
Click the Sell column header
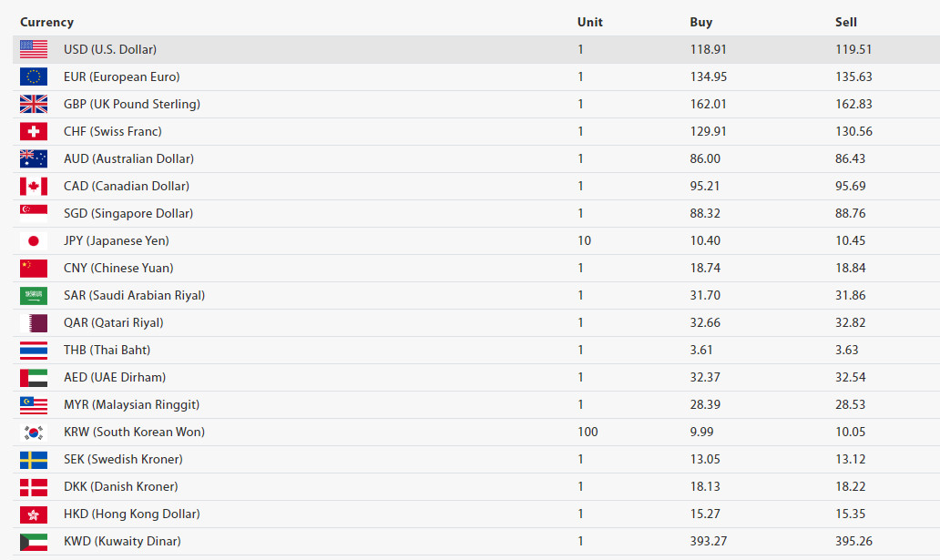pyautogui.click(x=846, y=22)
